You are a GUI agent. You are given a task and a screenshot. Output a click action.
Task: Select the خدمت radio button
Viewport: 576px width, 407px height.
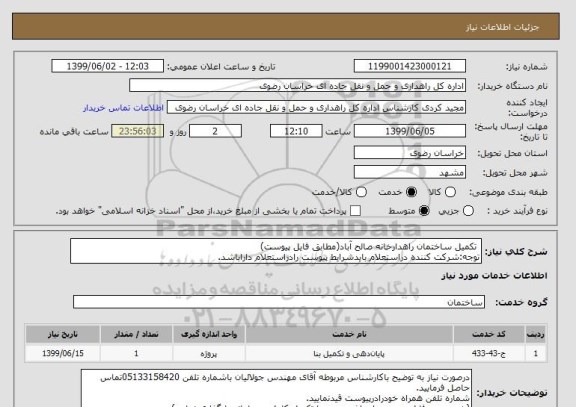point(411,192)
